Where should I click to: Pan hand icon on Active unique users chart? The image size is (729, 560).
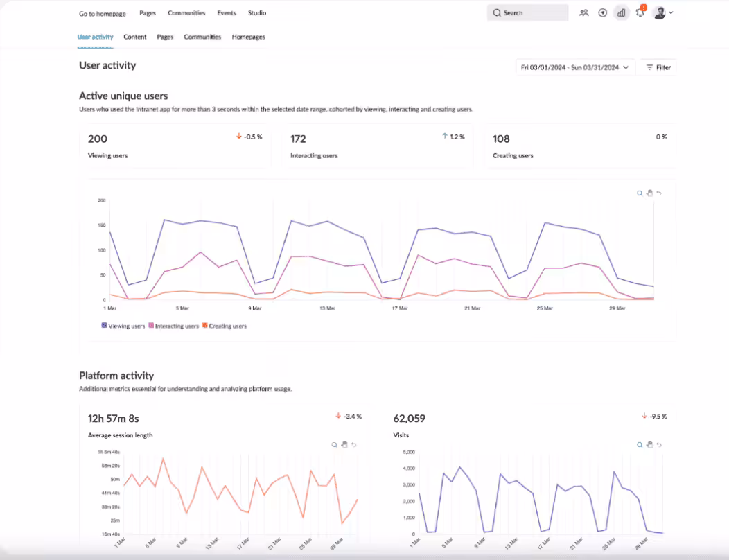pyautogui.click(x=649, y=193)
